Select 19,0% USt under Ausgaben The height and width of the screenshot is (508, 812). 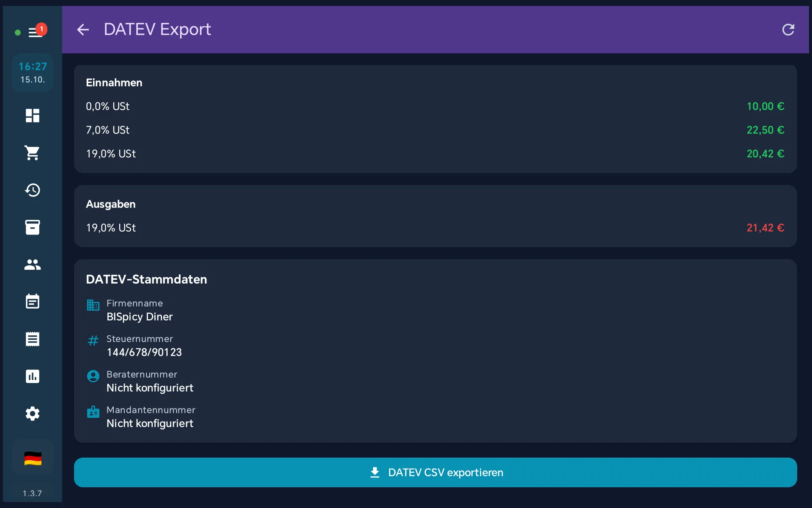[436, 228]
